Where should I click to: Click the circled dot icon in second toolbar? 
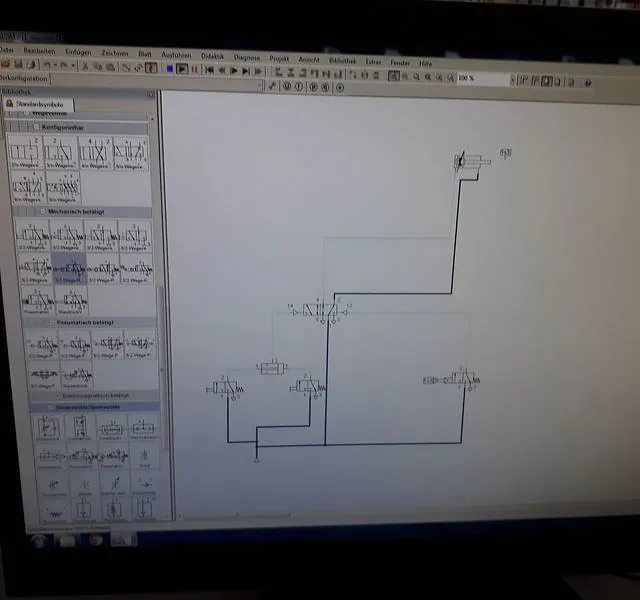coord(340,88)
